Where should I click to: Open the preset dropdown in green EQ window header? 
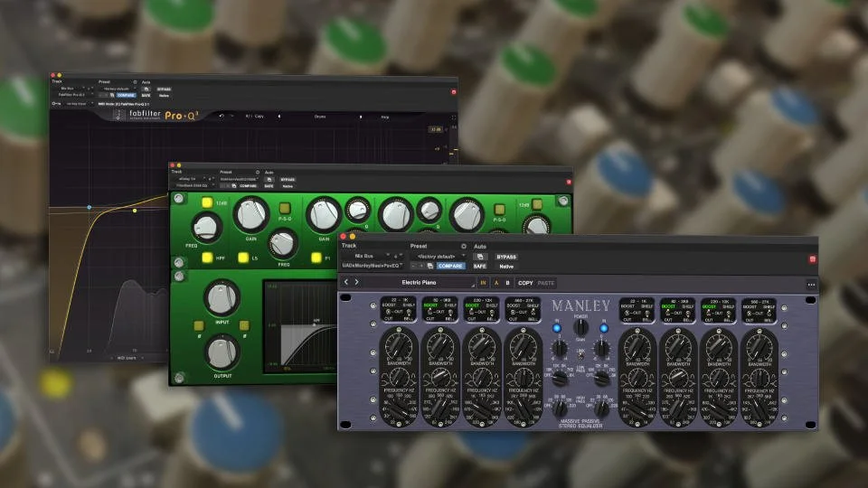coord(239,179)
